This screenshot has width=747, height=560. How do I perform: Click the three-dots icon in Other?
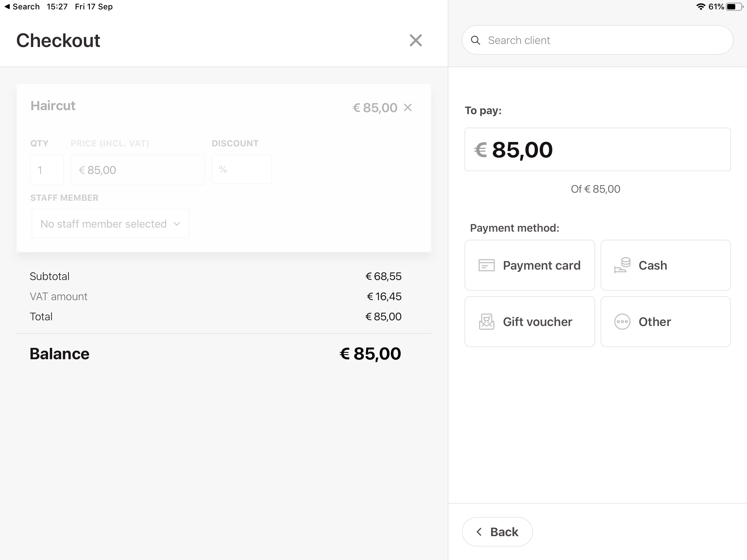click(x=622, y=322)
